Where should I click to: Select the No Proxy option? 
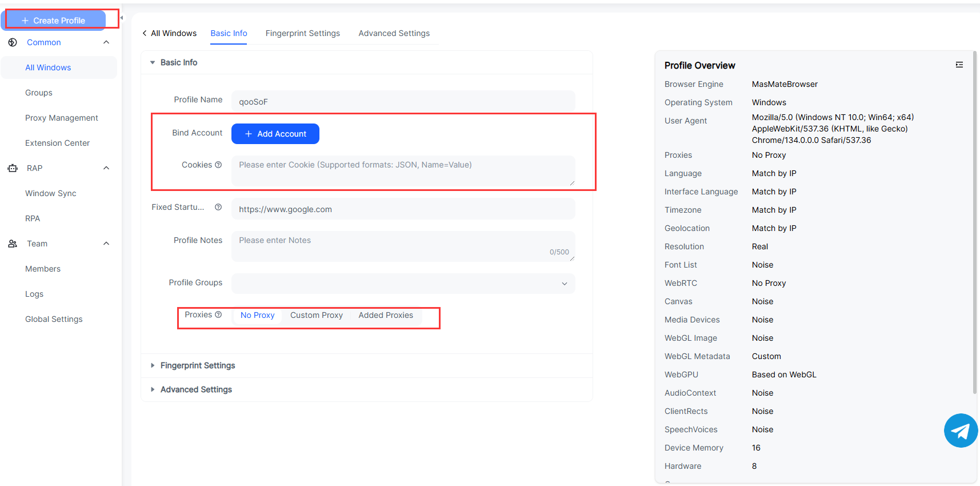point(257,315)
